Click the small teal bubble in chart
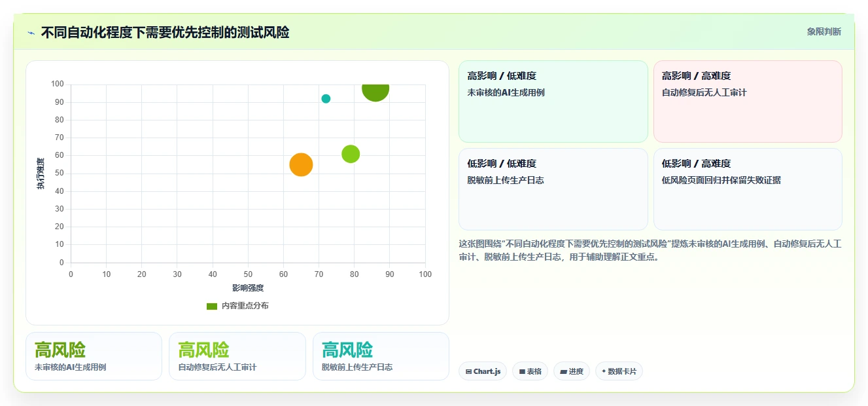This screenshot has height=406, width=868. (x=326, y=99)
